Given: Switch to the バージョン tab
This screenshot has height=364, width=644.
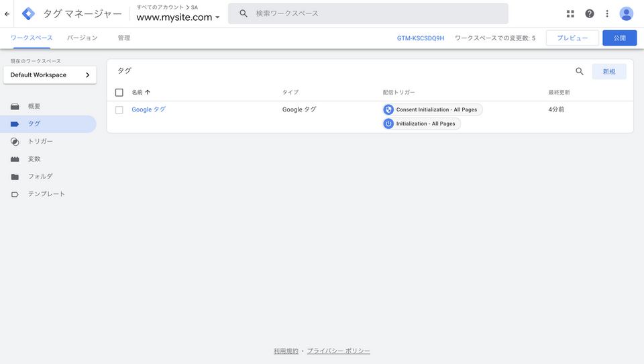Looking at the screenshot, I should pyautogui.click(x=82, y=38).
